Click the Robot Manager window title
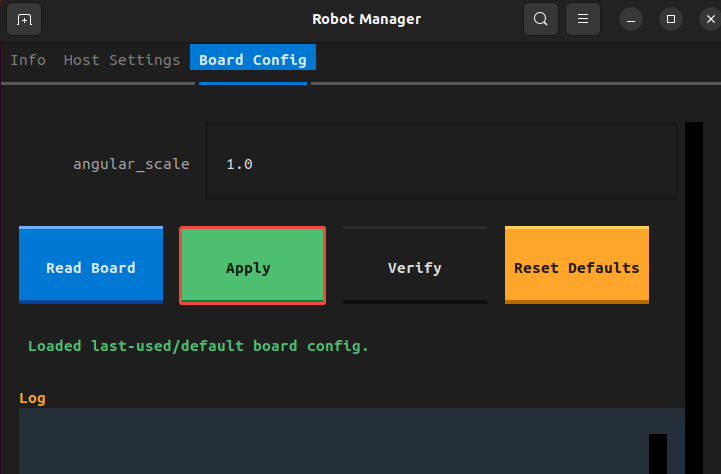Screen dimensions: 721x474 pyautogui.click(x=366, y=19)
